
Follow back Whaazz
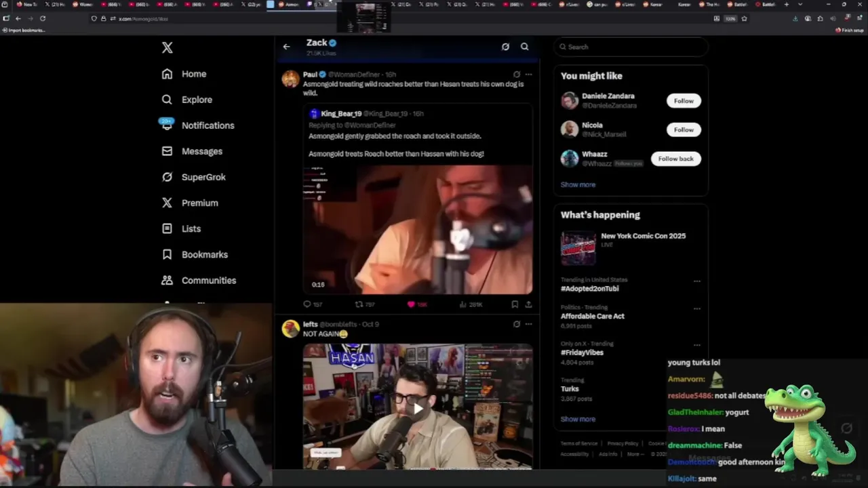(x=675, y=159)
